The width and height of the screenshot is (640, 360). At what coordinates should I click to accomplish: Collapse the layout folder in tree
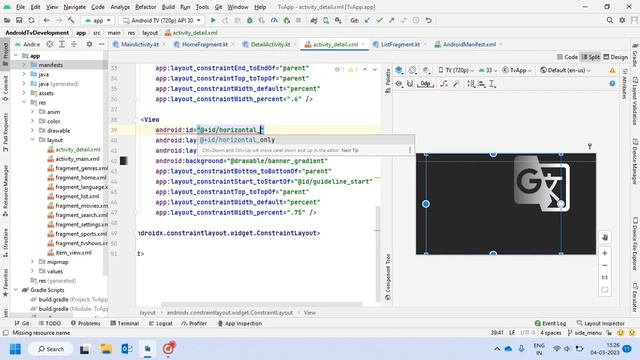point(32,140)
